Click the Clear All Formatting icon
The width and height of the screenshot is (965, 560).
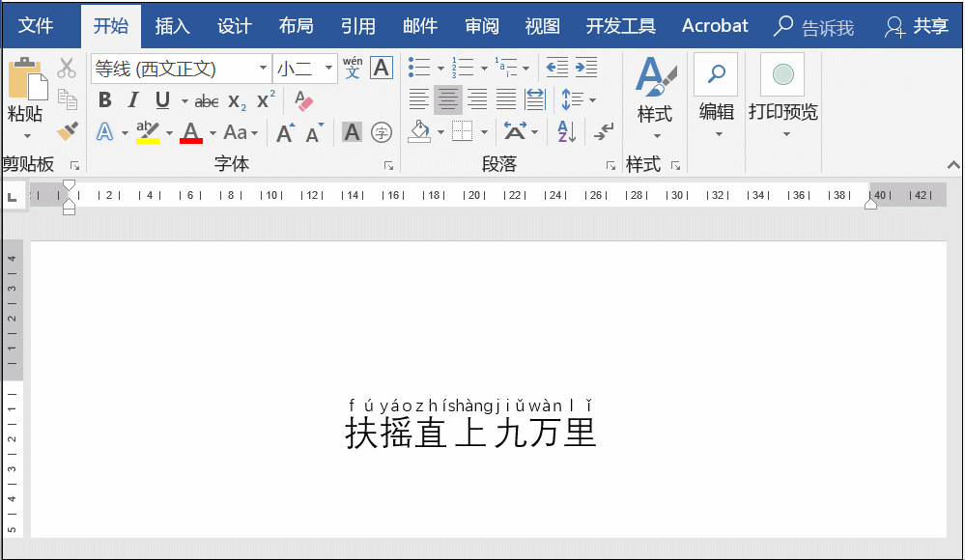303,100
